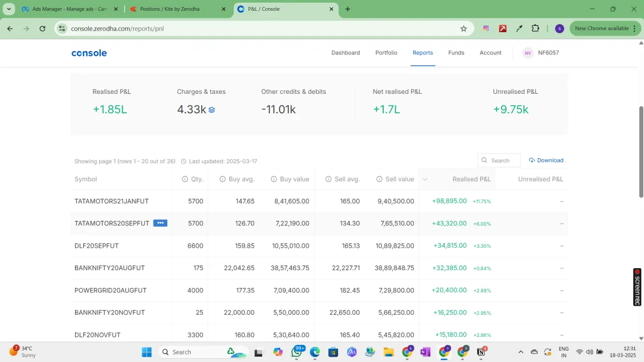Open the Chrome Extensions puzzle menu

coord(536,28)
